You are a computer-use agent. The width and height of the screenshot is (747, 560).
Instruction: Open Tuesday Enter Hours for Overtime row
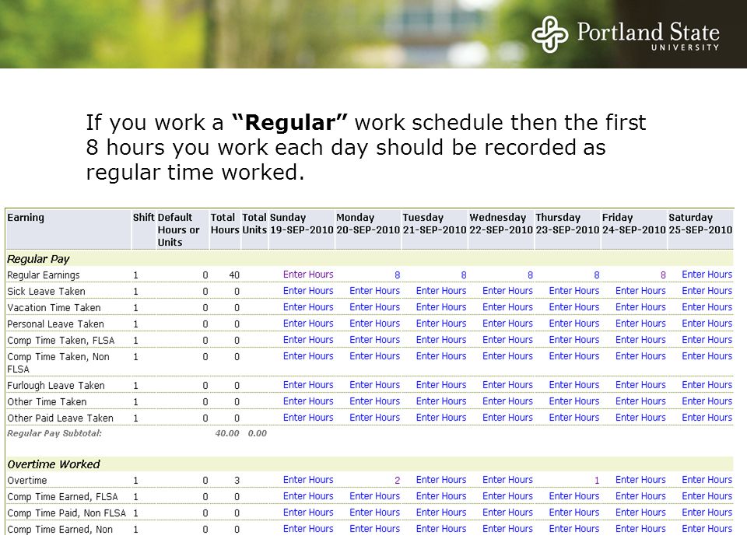coord(441,480)
